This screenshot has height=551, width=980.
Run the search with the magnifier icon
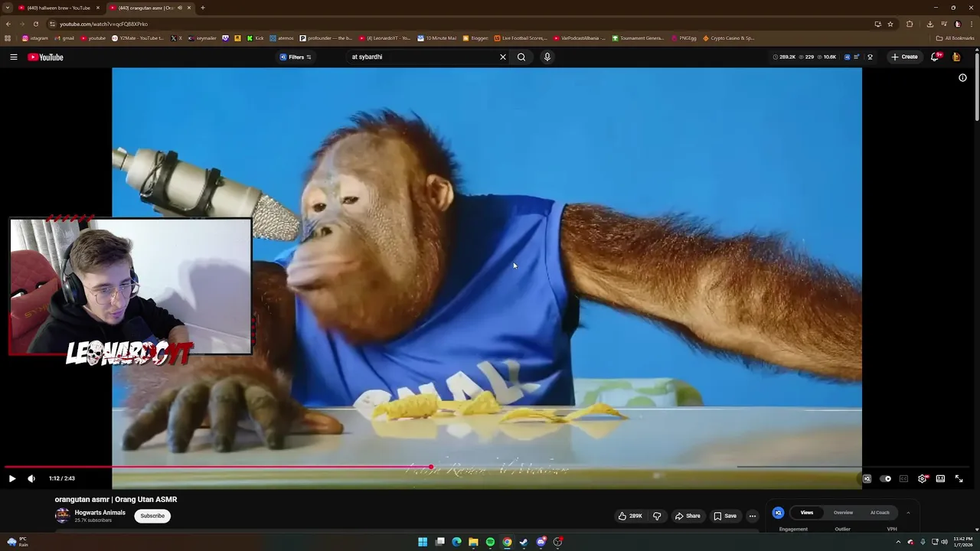point(521,57)
